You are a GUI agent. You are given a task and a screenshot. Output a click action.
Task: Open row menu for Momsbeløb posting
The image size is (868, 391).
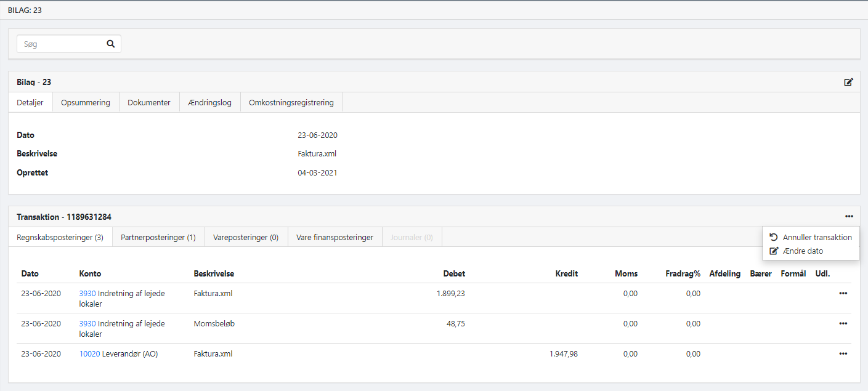[843, 323]
